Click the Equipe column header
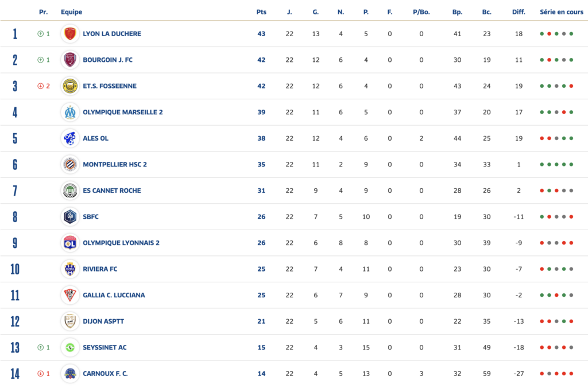588x388 pixels. click(x=71, y=12)
